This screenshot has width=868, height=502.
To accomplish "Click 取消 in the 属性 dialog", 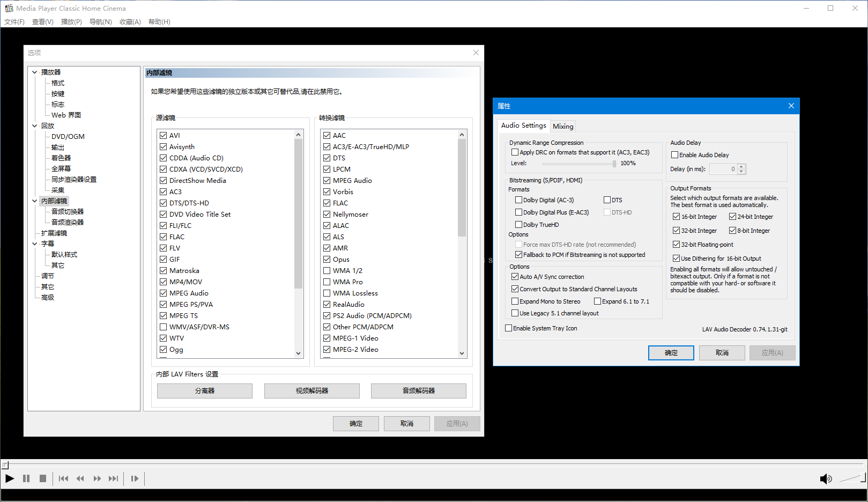I will (722, 352).
